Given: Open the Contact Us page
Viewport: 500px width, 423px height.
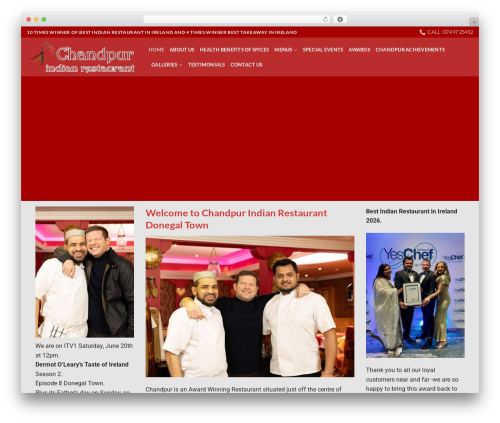Looking at the screenshot, I should (x=246, y=65).
